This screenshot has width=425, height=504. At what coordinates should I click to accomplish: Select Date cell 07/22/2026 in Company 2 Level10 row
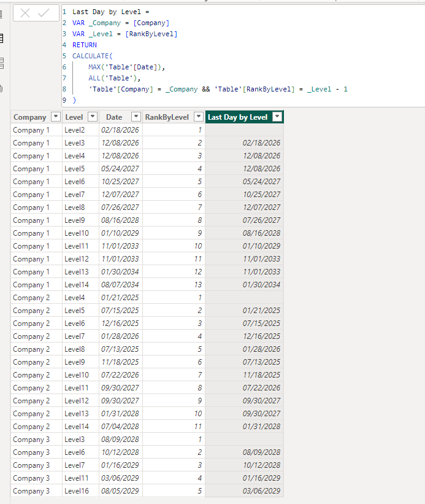121,375
